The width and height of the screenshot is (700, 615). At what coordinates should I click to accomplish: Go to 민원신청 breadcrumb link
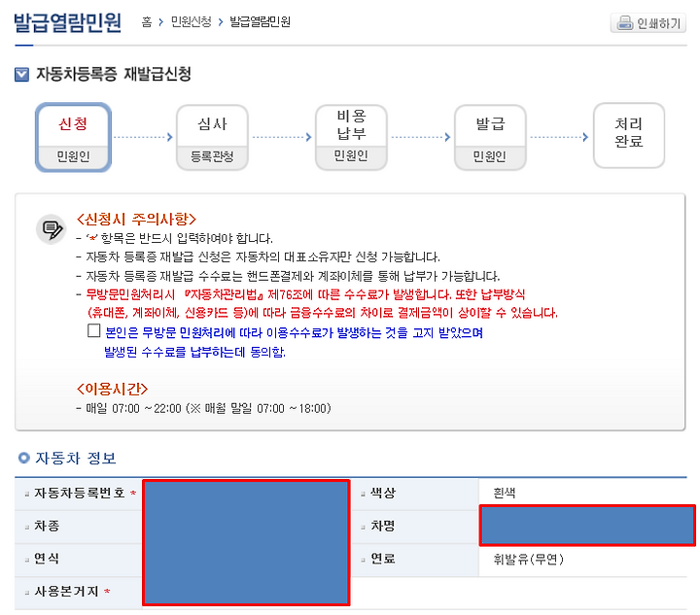point(192,21)
